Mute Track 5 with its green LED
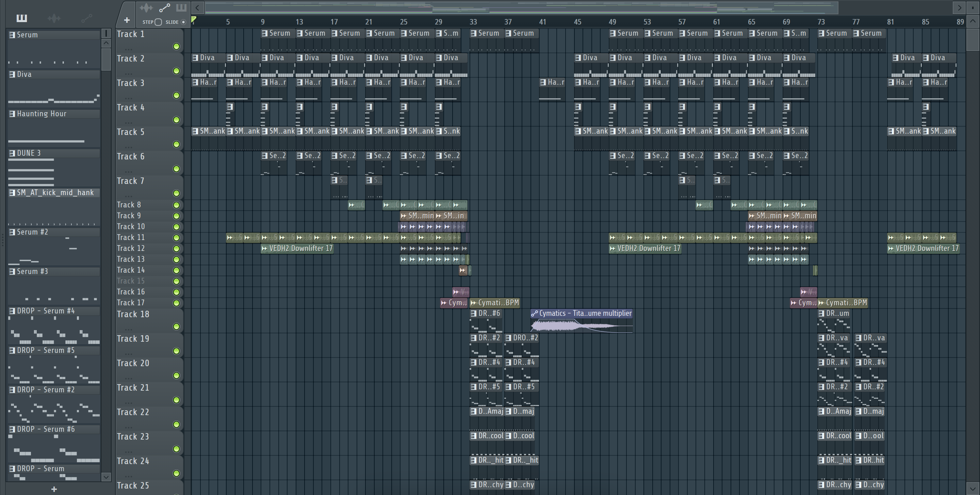980x495 pixels. [x=176, y=144]
